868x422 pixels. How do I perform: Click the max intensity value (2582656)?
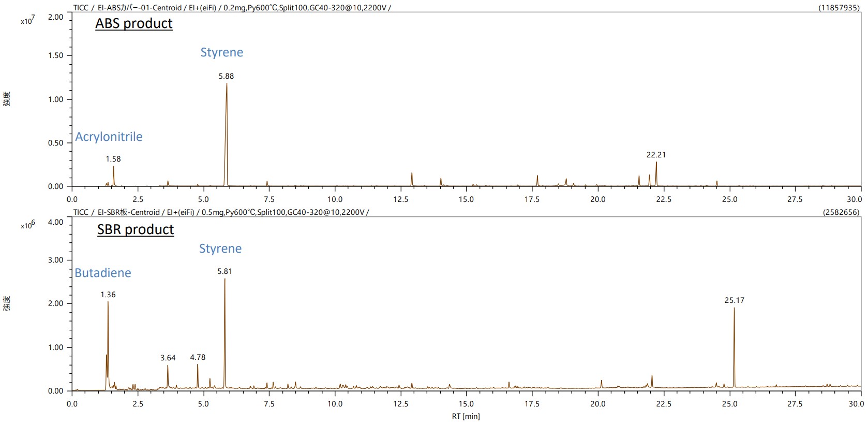841,212
